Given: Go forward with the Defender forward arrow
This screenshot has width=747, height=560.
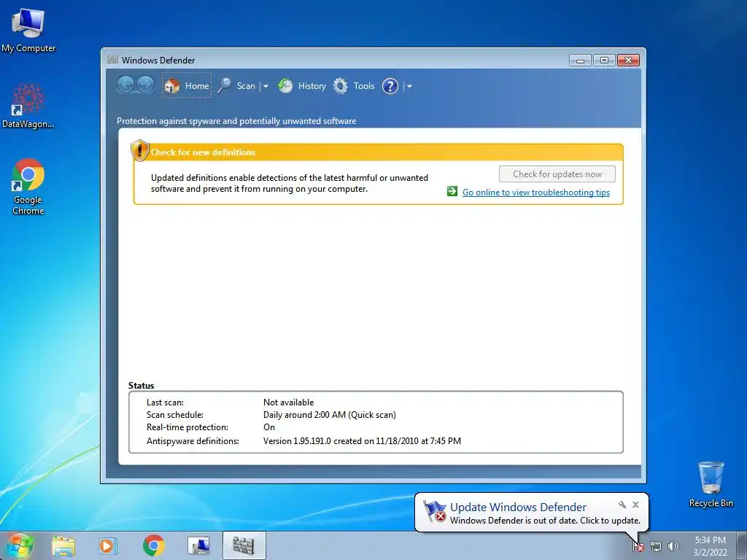Looking at the screenshot, I should coord(146,85).
